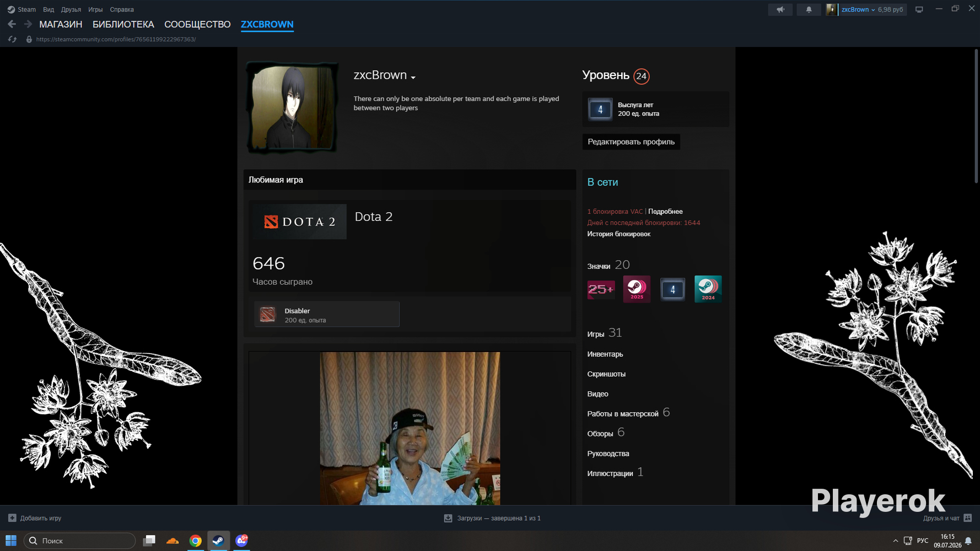The image size is (980, 551).
Task: Open the Загрузки downloads status
Action: click(499, 518)
